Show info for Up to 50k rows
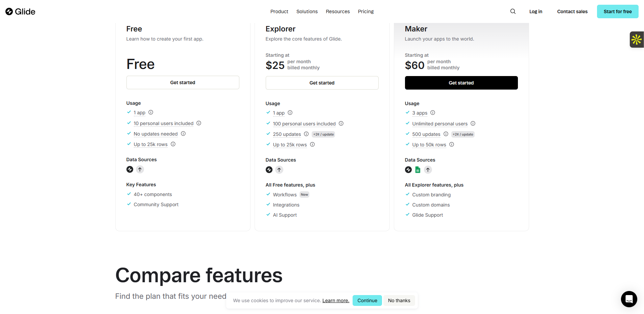 [x=452, y=144]
